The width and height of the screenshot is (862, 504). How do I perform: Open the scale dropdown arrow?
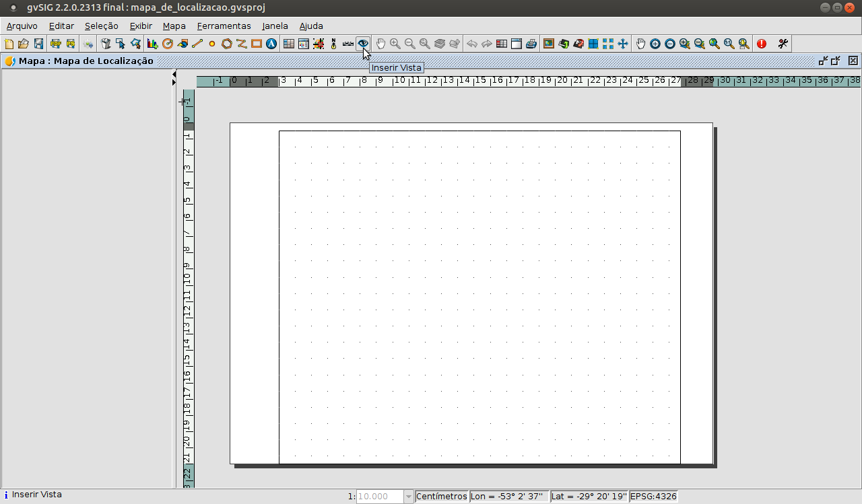(x=408, y=497)
